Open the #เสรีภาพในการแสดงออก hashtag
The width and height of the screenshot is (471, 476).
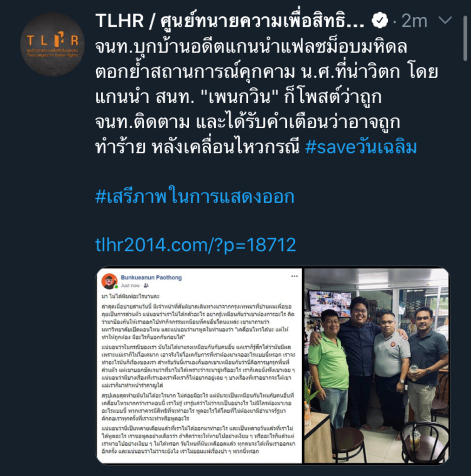tap(195, 197)
